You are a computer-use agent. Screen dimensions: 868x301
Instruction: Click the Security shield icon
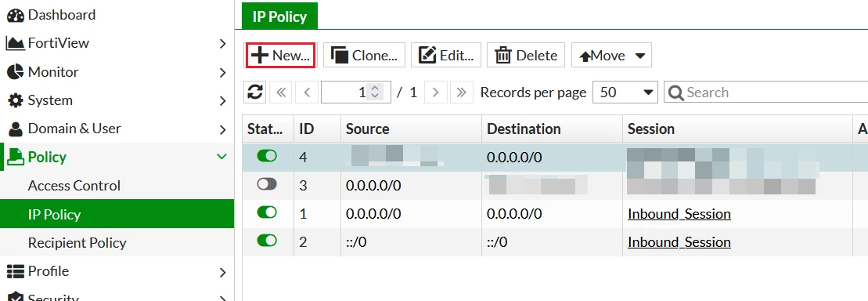click(16, 297)
